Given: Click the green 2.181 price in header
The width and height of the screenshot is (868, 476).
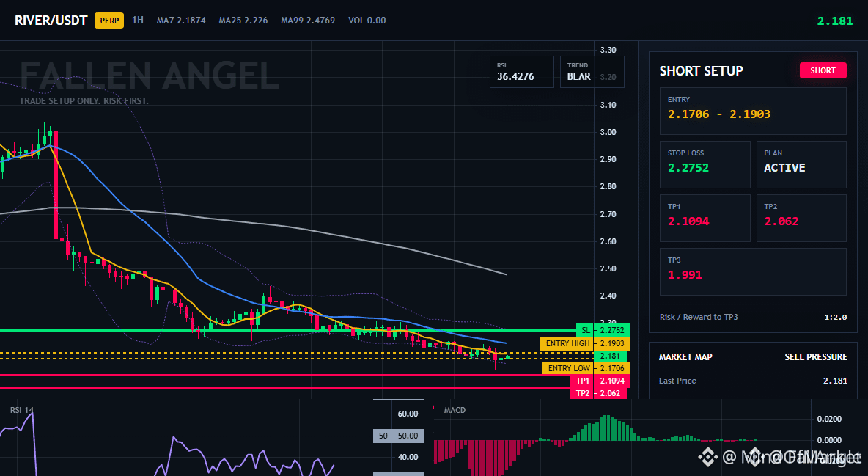Looking at the screenshot, I should [x=835, y=21].
